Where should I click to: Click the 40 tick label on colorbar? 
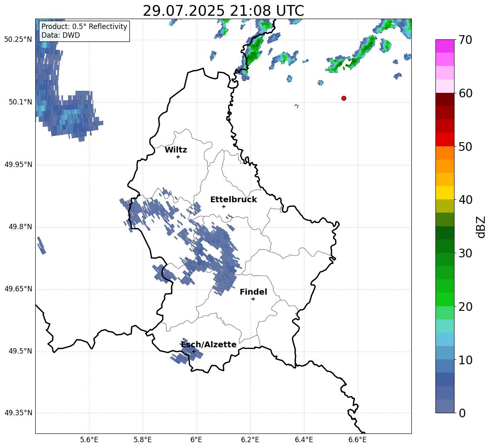tap(465, 200)
